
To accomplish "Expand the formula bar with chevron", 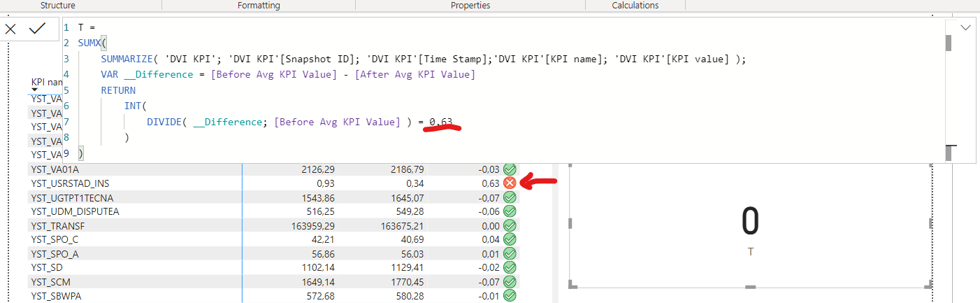I will [x=966, y=27].
